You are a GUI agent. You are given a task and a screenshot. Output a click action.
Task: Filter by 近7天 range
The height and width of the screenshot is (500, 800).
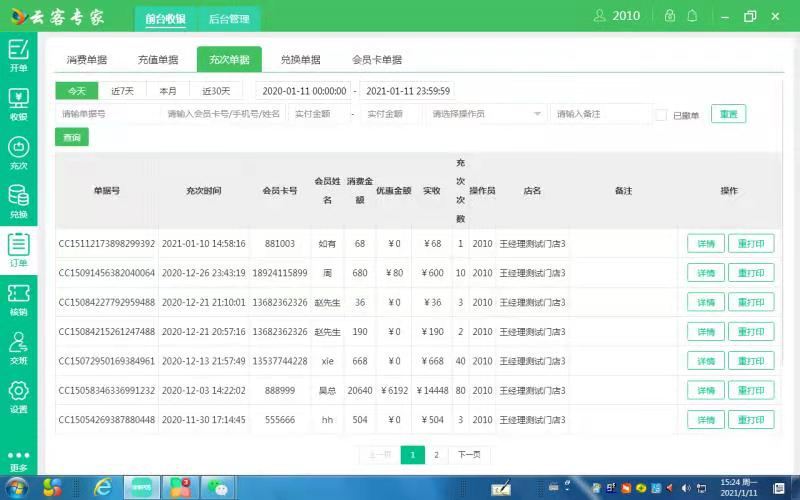point(122,91)
